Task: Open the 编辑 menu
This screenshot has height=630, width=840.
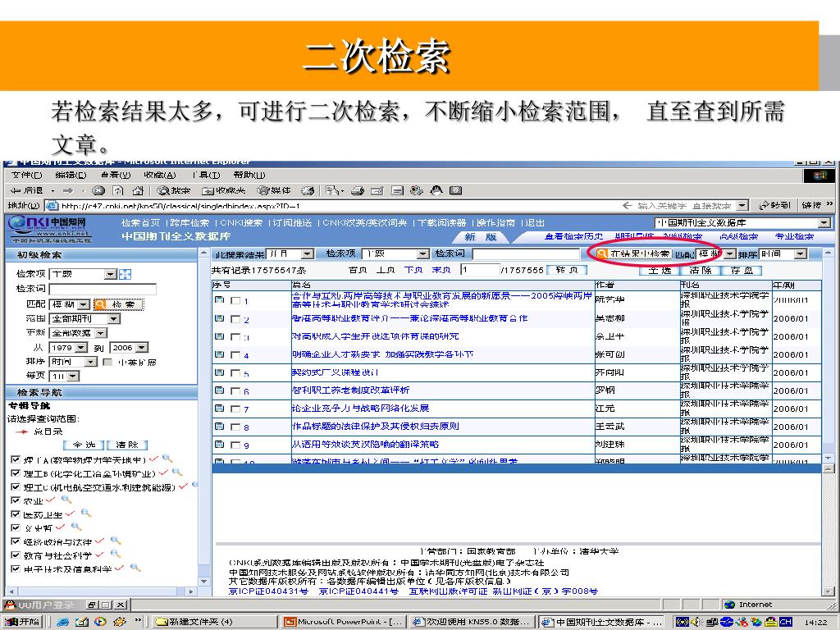Action: 71,176
